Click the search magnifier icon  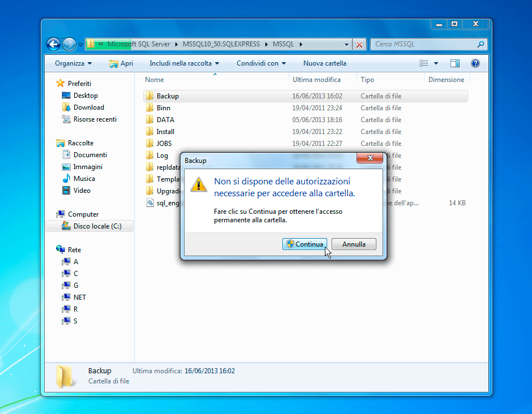click(480, 44)
